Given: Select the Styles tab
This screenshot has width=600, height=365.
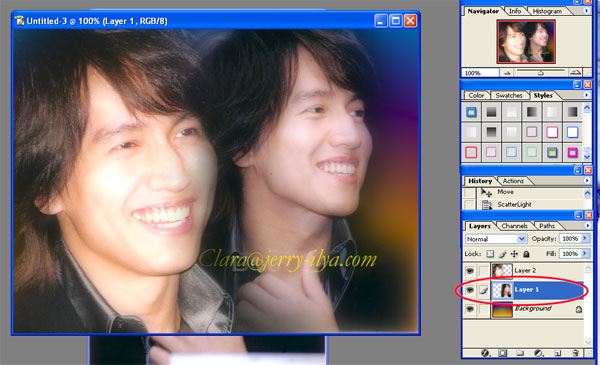Looking at the screenshot, I should pyautogui.click(x=543, y=95).
